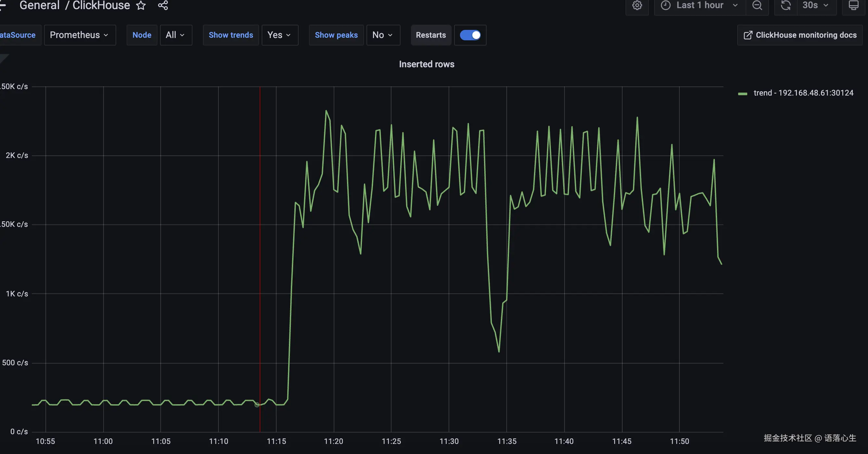Toggle the Restarts annotation switch
This screenshot has width=868, height=454.
470,35
